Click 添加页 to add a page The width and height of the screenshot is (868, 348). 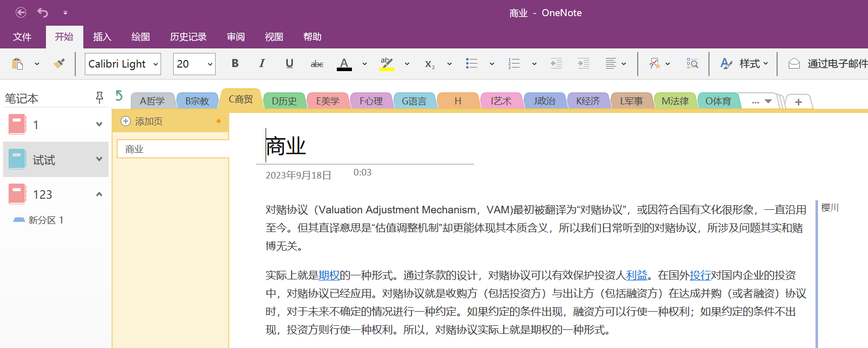148,122
